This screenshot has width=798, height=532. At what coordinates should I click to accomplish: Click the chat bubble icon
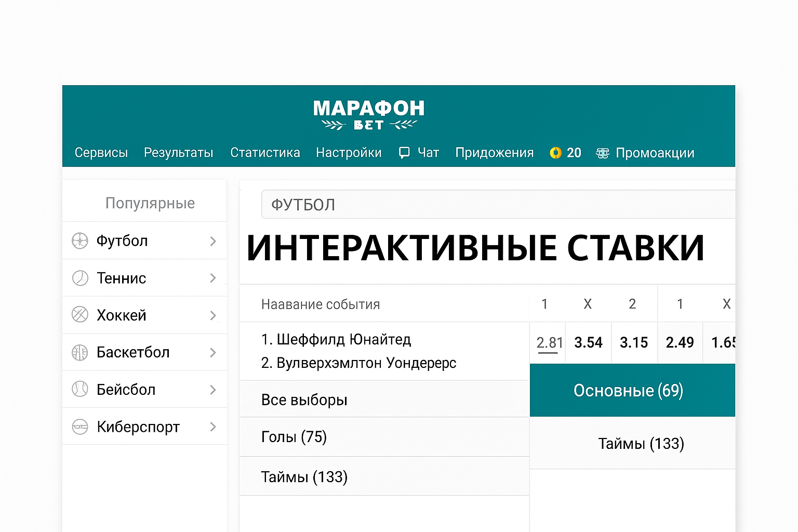tap(404, 153)
